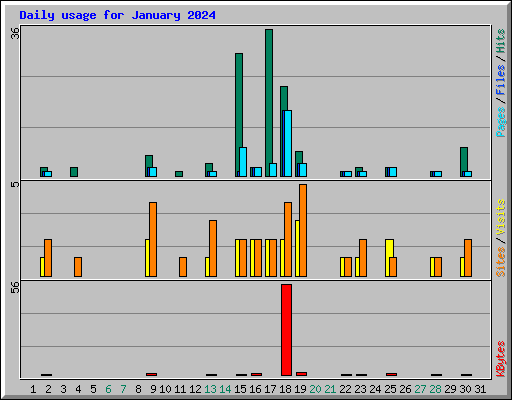Click the orange Sites bar for day 23
Image resolution: width=512 pixels, height=400 pixels.
tap(363, 258)
